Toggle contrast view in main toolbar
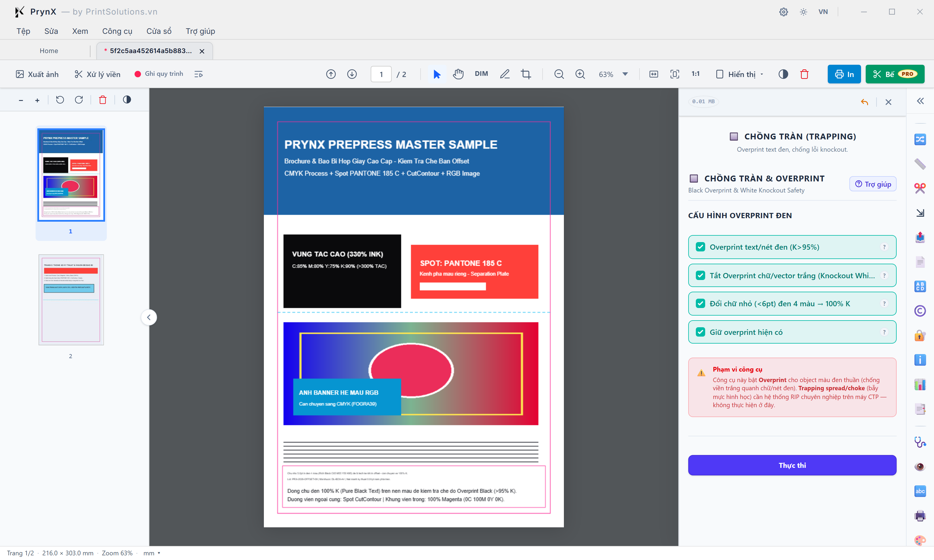The height and width of the screenshot is (560, 934). [x=783, y=74]
